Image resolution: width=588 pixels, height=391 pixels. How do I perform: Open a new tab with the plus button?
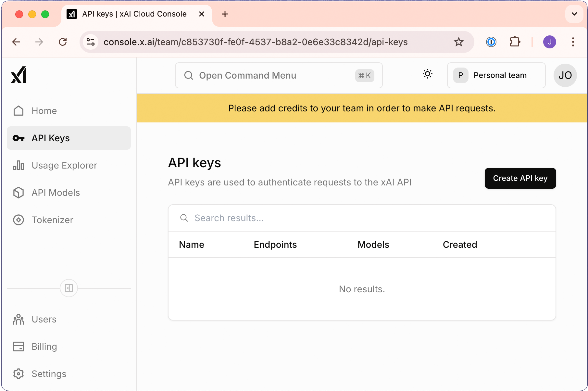click(x=225, y=14)
